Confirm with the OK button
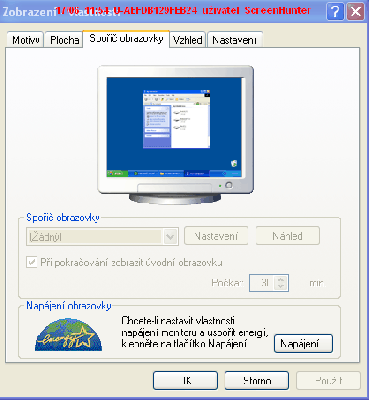369x400 pixels. coord(185,380)
